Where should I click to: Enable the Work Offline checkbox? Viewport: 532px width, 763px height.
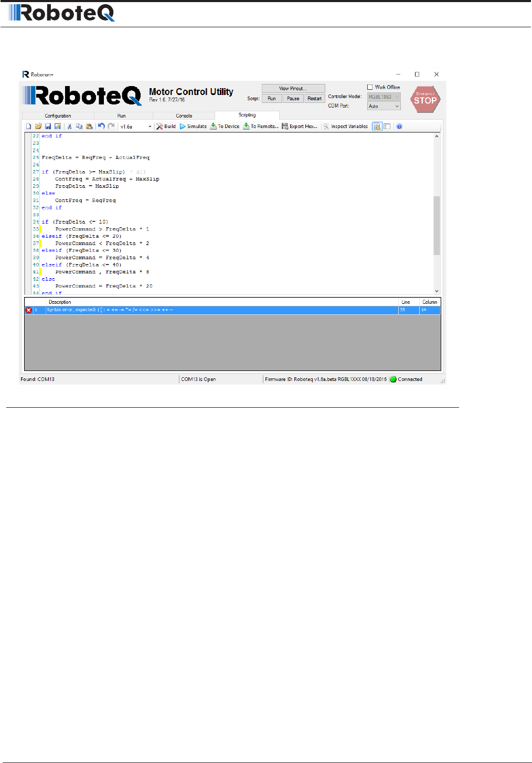(370, 87)
